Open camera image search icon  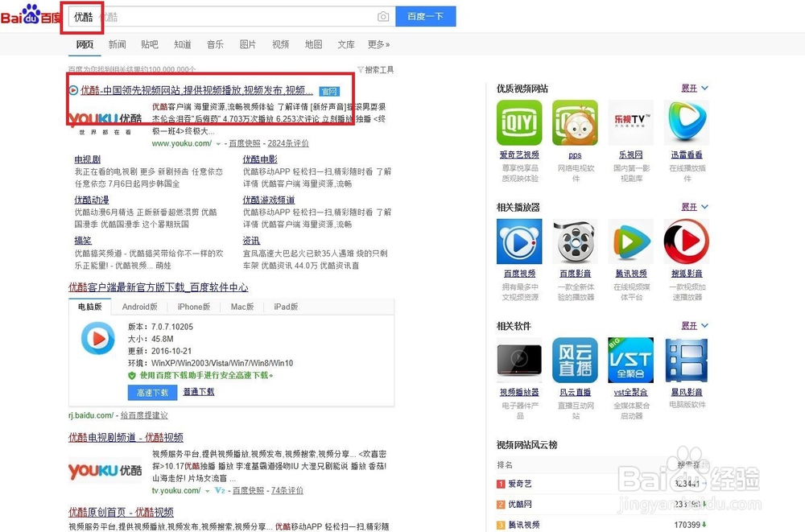(383, 16)
